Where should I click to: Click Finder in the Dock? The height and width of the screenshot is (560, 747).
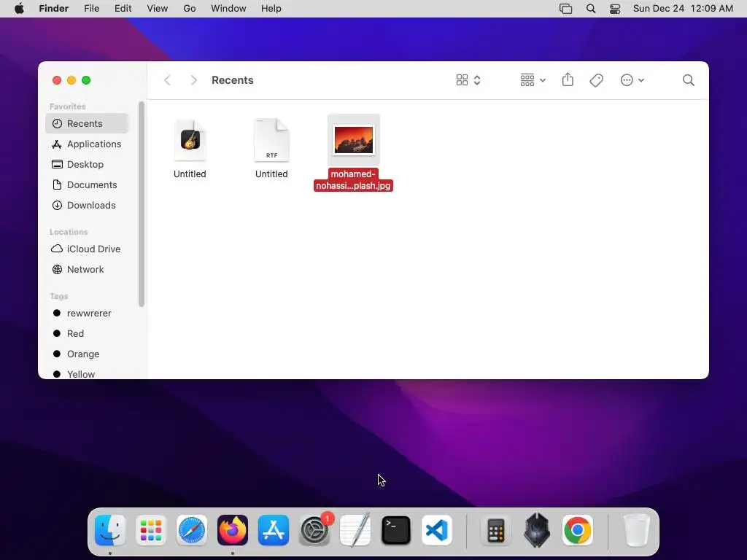(110, 530)
